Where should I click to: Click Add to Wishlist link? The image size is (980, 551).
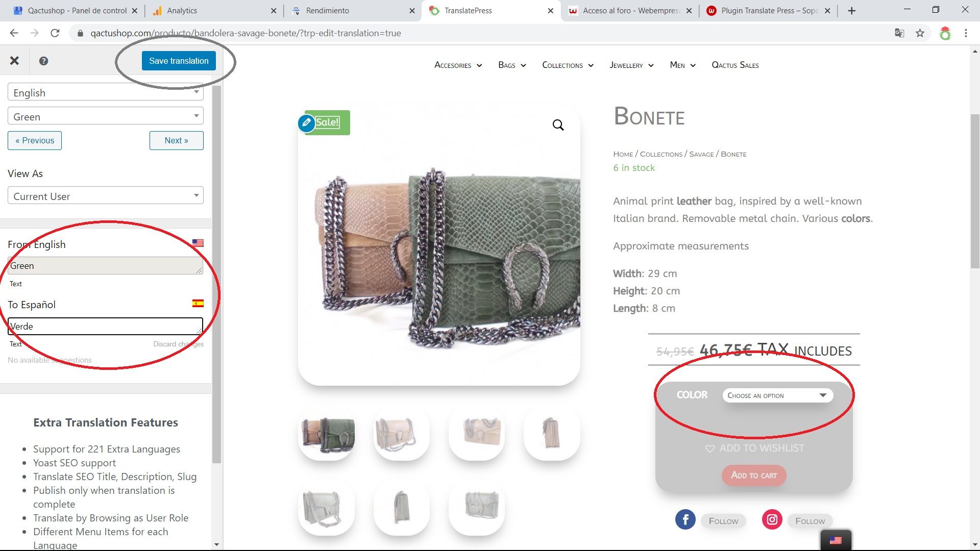[x=761, y=448]
